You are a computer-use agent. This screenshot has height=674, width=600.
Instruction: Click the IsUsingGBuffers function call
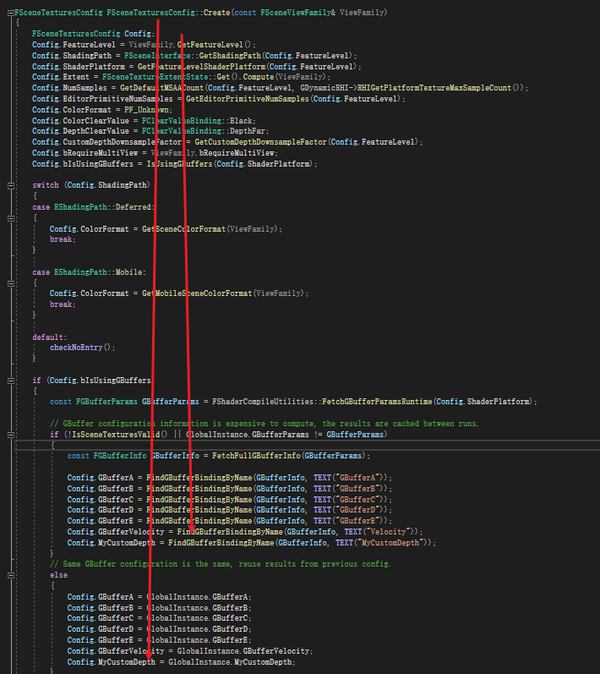click(x=180, y=164)
